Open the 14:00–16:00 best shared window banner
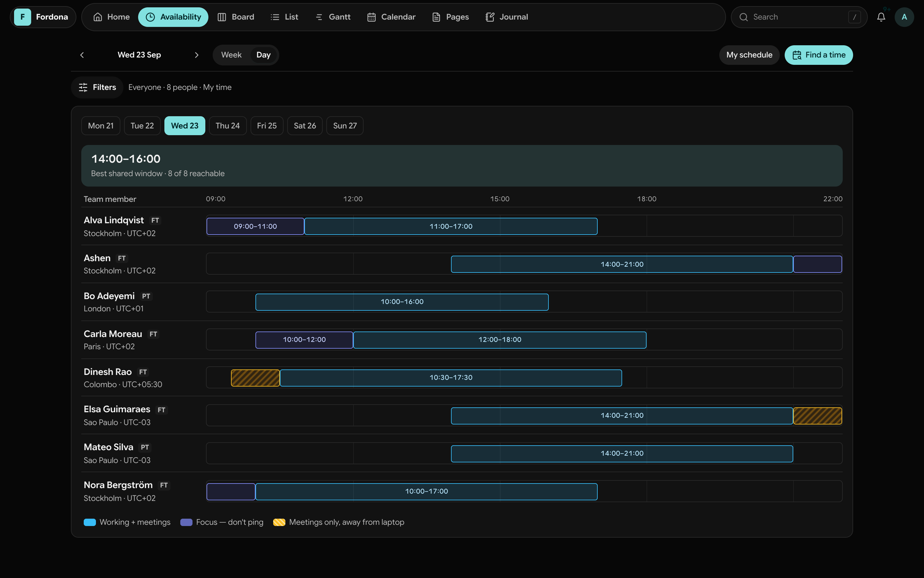The width and height of the screenshot is (924, 578). 462,165
